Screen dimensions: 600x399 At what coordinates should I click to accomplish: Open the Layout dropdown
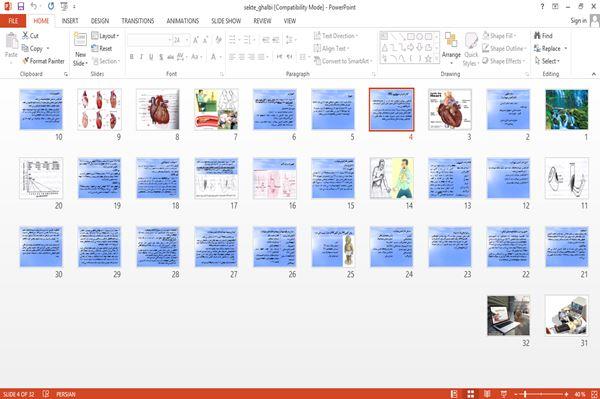[105, 36]
